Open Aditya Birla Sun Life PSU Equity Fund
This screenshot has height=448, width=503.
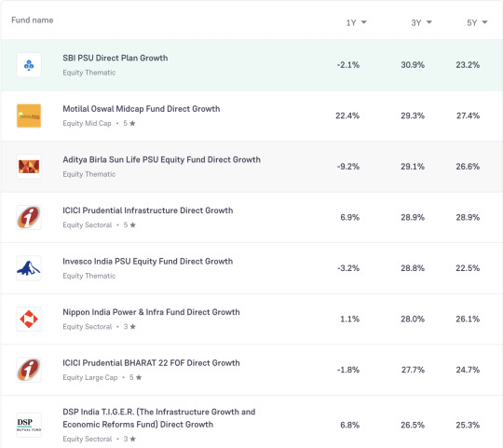161,159
